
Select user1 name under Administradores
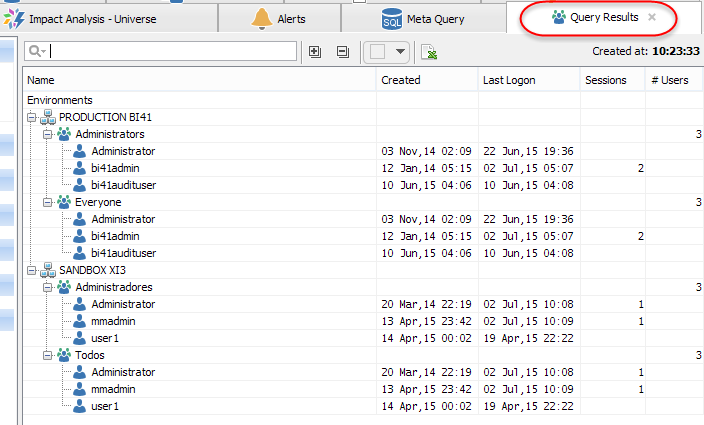[x=105, y=338]
